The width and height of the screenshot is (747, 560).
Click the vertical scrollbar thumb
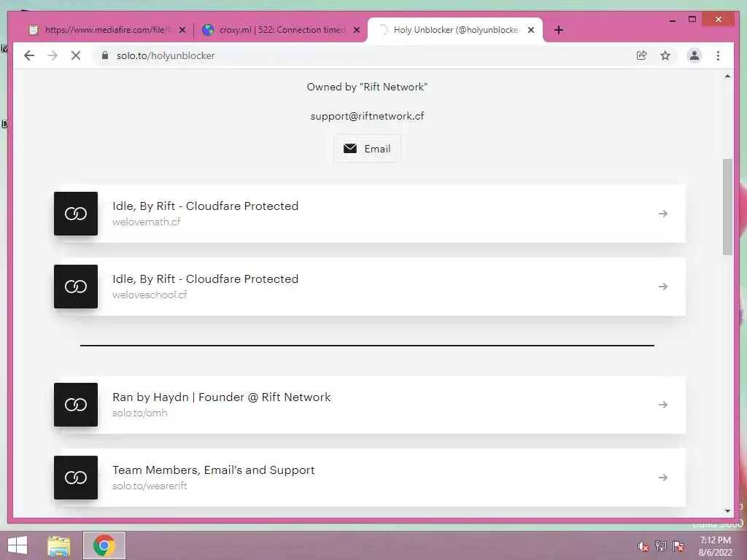pos(727,206)
